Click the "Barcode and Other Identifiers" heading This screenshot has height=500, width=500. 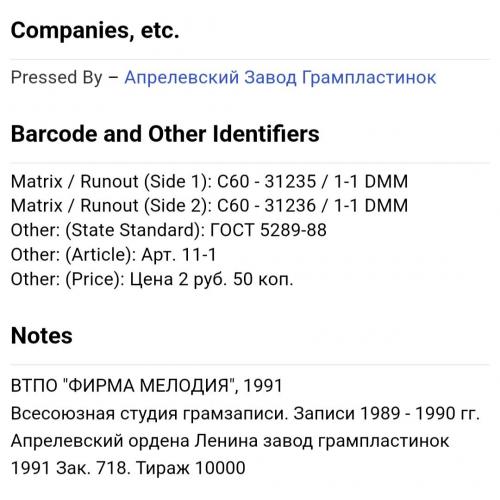pos(165,134)
